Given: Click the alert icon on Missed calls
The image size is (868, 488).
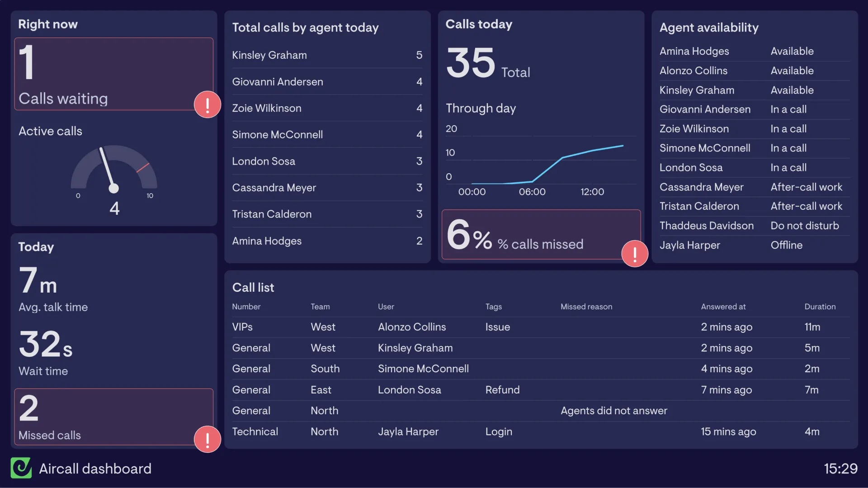Looking at the screenshot, I should [207, 439].
